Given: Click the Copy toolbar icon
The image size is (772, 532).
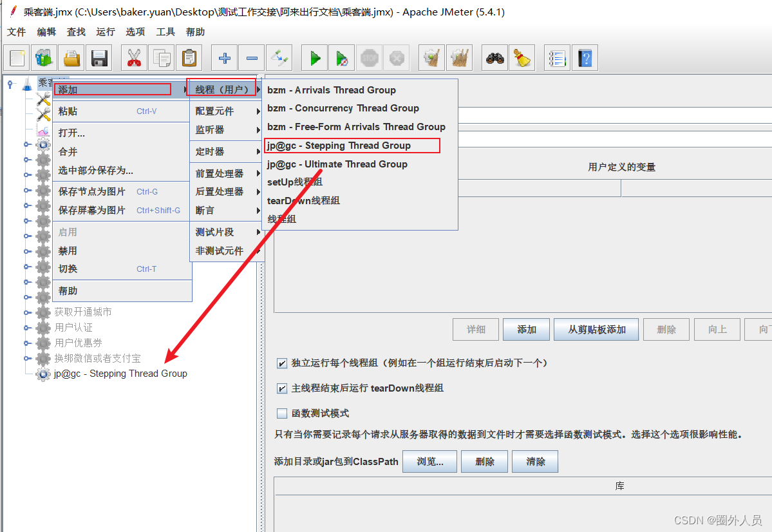Looking at the screenshot, I should [162, 58].
